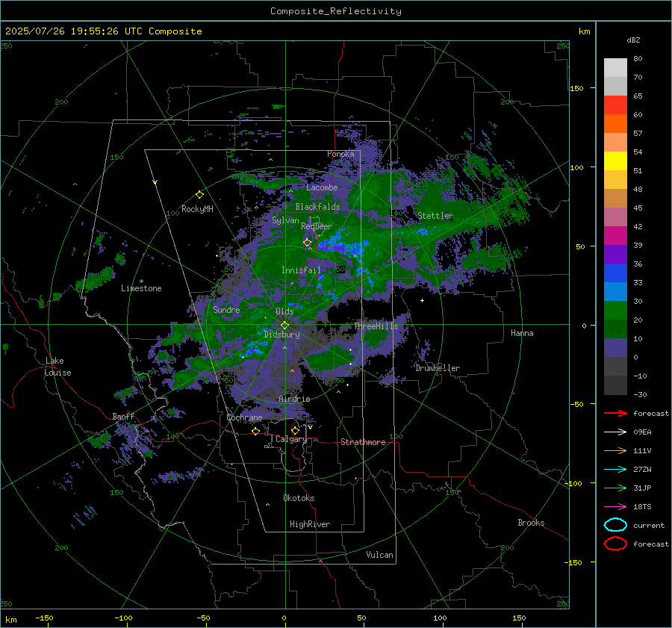This screenshot has height=628, width=672.
Task: Click the Sylvan town label
Action: point(285,220)
